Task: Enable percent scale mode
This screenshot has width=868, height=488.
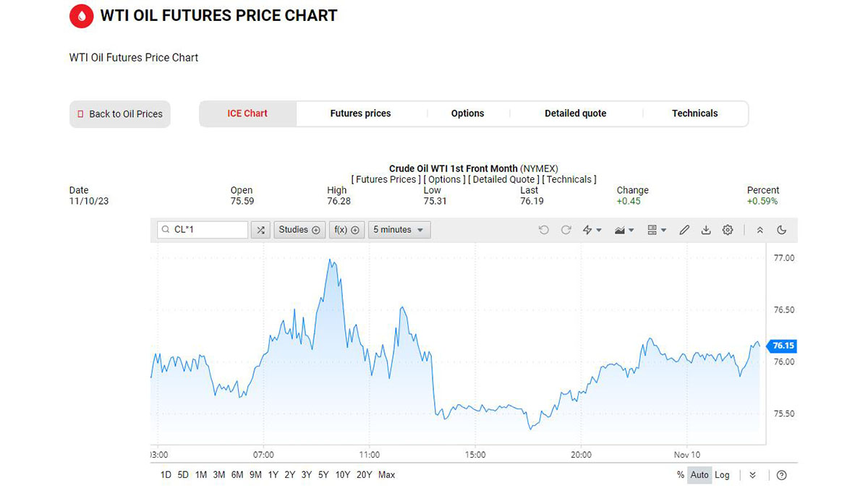Action: [680, 475]
